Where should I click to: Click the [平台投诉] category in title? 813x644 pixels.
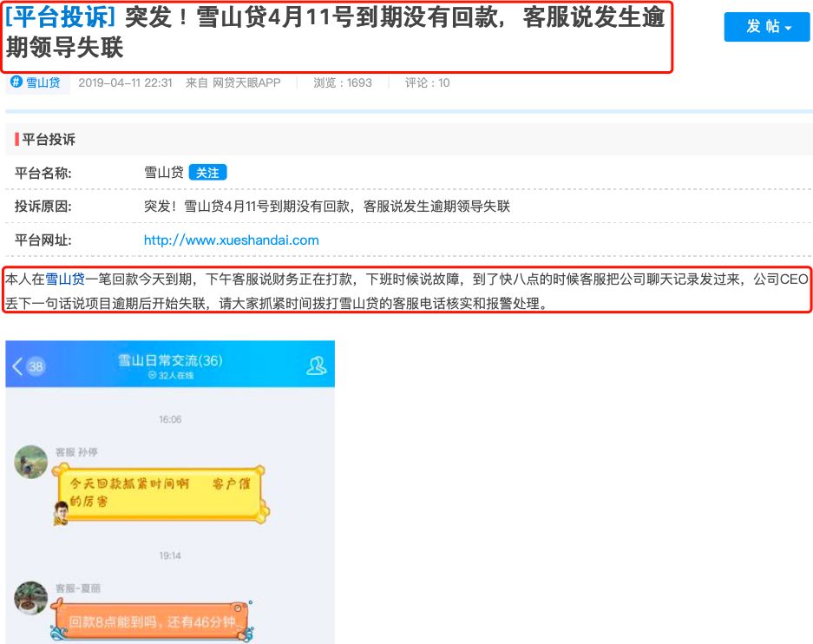click(60, 17)
